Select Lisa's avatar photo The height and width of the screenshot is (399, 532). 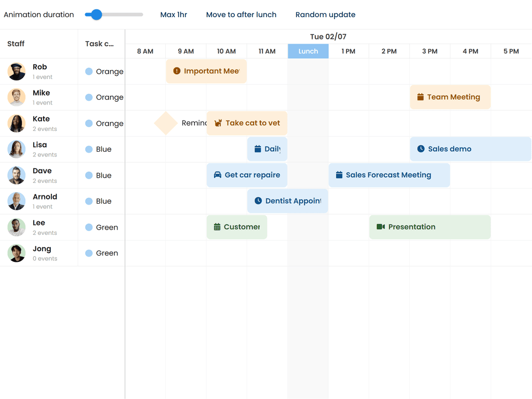pos(17,149)
